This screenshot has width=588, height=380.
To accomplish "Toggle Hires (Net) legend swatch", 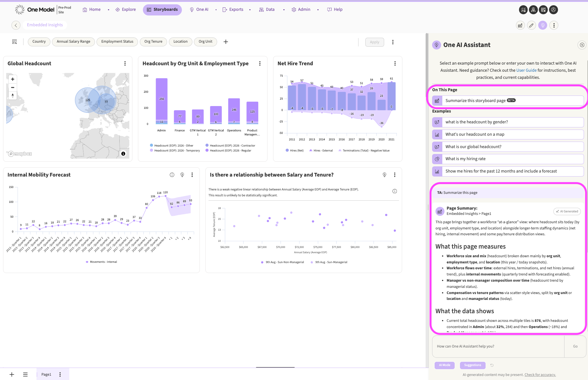I will point(287,151).
